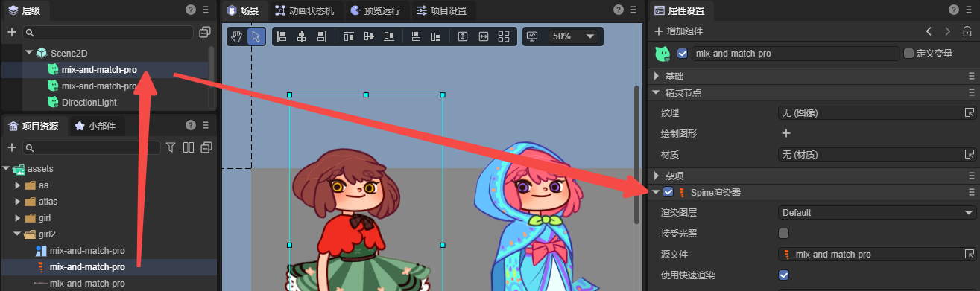Open the 渲染图层 Default dropdown
The image size is (980, 291).
(872, 213)
